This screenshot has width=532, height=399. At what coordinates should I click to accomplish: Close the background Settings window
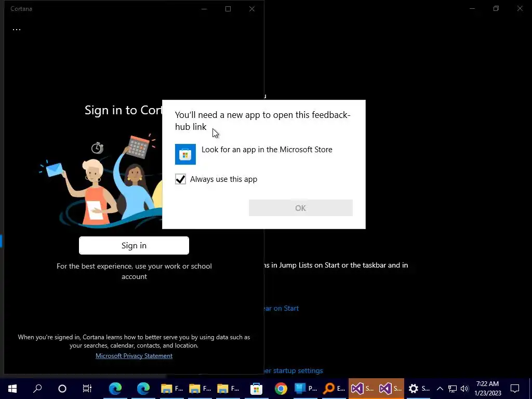point(520,8)
